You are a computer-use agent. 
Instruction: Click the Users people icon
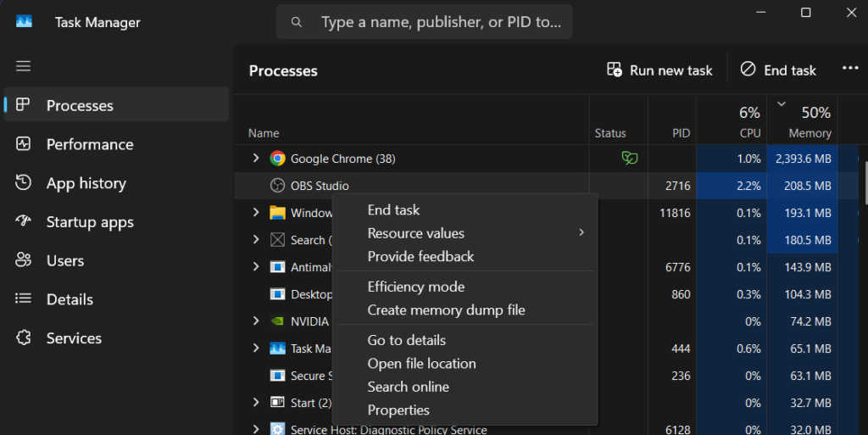tap(23, 259)
